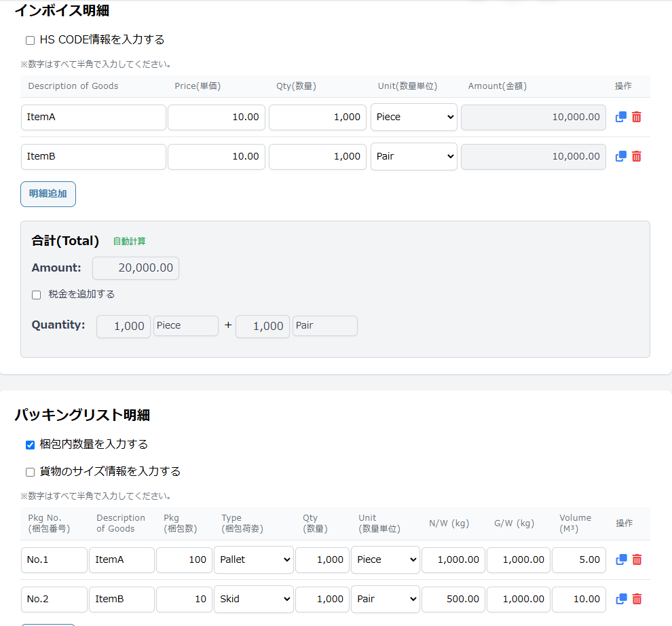The image size is (672, 626).
Task: Click the Qty field of invoice ItemA
Action: (x=318, y=117)
